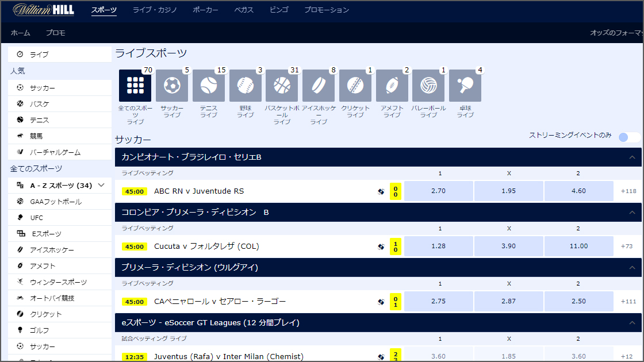644x362 pixels.
Task: Click the オートバイ競技 motorbike icon
Action: pos(20,298)
